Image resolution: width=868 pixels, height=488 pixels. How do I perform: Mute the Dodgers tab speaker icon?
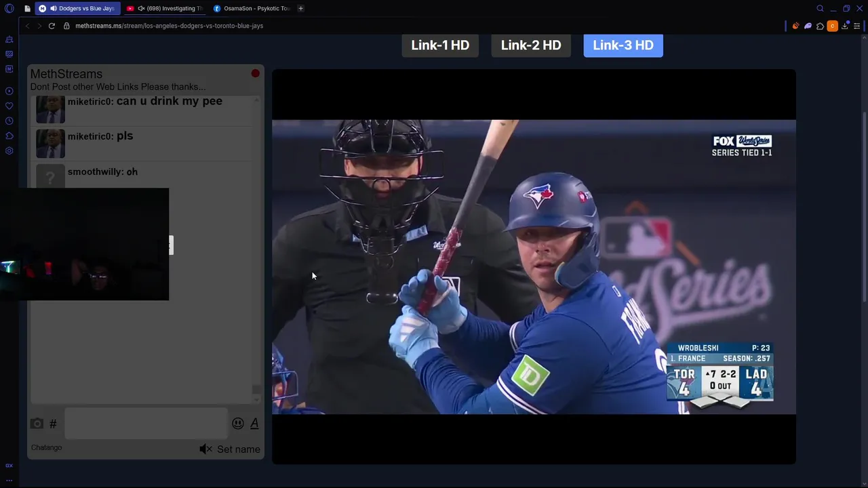pyautogui.click(x=54, y=8)
